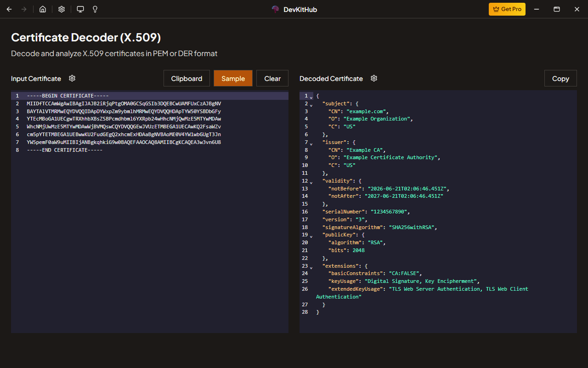Click the input line starting with YW5pemF0aW9u
The image size is (588, 368).
tap(124, 142)
